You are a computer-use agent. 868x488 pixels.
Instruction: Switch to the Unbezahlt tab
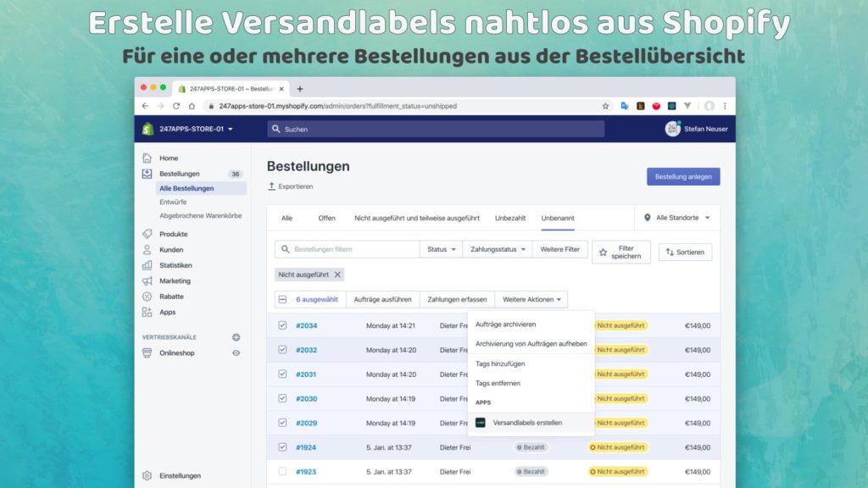[510, 218]
